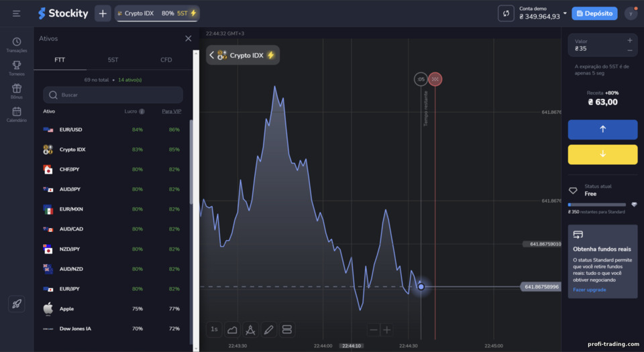Zoom in the chart with plus
The width and height of the screenshot is (644, 352).
coord(386,329)
